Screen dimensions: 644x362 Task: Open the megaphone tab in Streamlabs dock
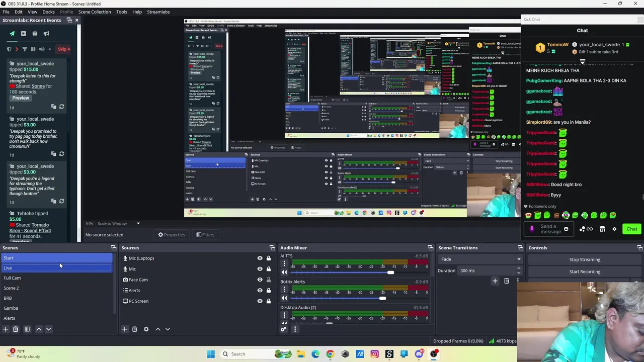(x=46, y=34)
